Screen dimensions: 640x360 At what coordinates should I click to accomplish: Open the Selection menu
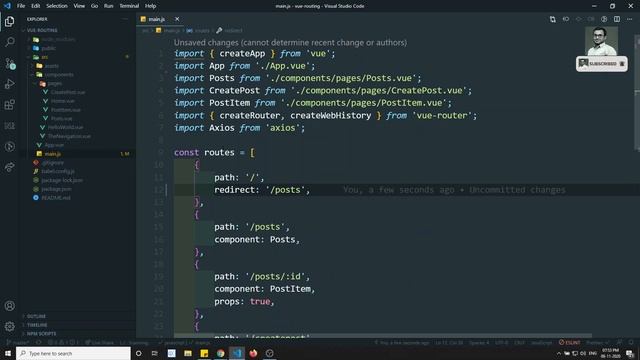(x=57, y=6)
